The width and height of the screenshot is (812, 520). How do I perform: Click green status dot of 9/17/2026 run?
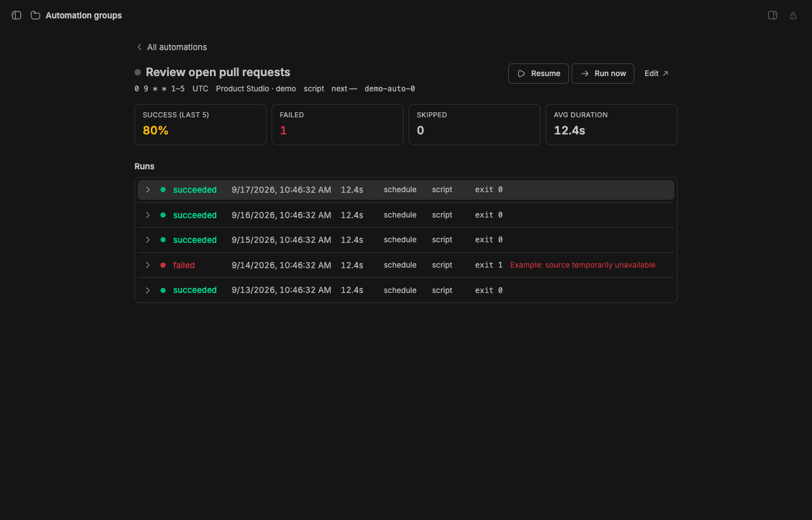tap(163, 190)
